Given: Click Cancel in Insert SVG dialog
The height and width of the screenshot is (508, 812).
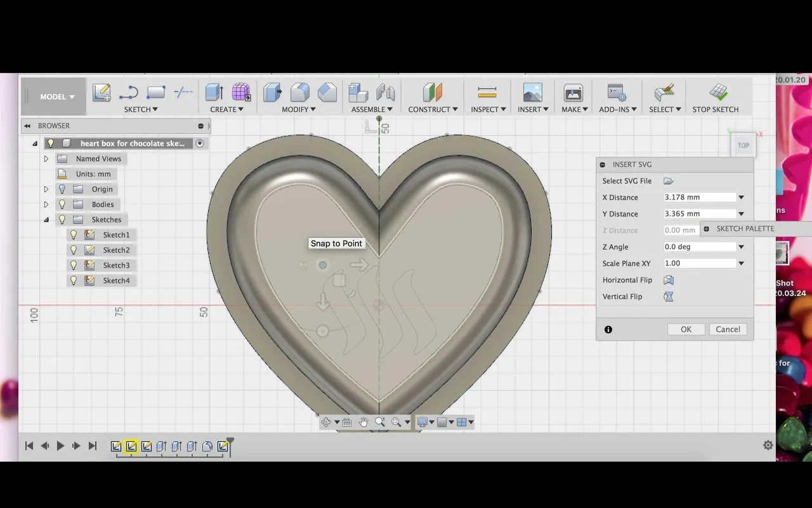Looking at the screenshot, I should [728, 329].
